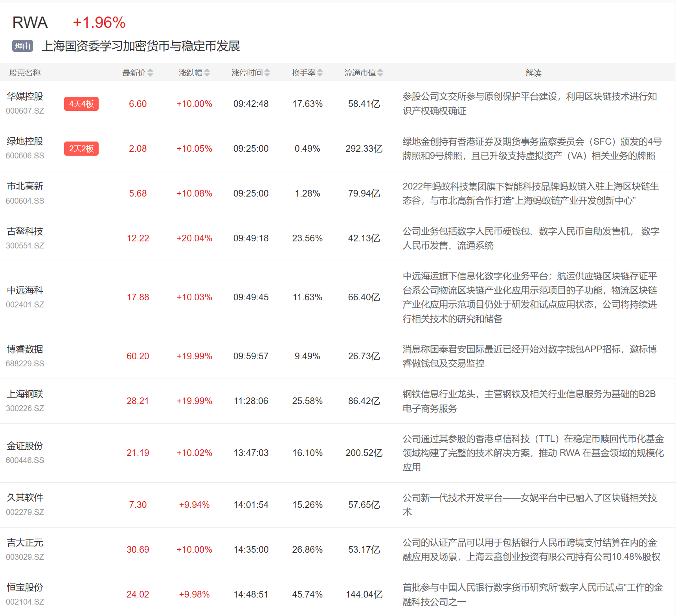
Task: Select stock code 003029.SZ
Action: [25, 557]
